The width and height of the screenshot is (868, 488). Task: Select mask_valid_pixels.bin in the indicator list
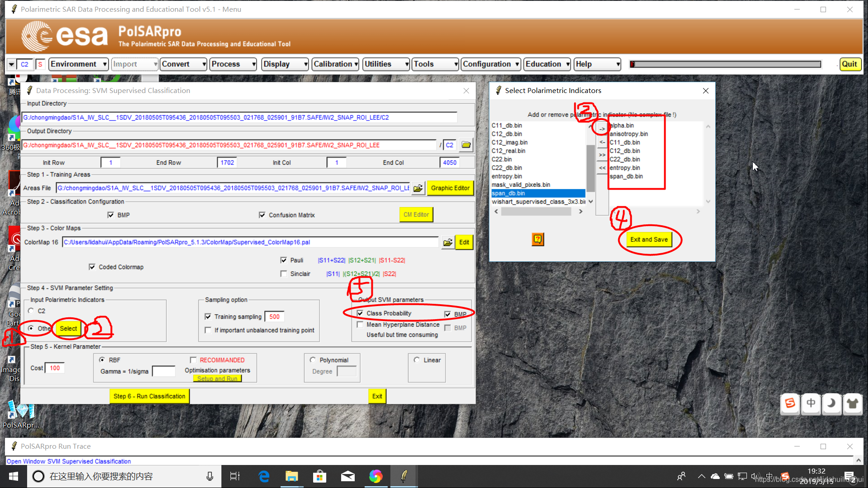(521, 185)
